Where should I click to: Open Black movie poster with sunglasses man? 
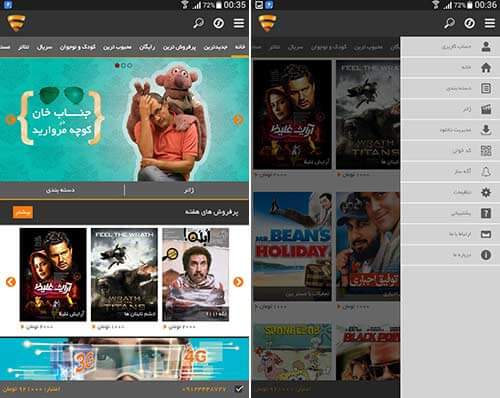[368, 352]
